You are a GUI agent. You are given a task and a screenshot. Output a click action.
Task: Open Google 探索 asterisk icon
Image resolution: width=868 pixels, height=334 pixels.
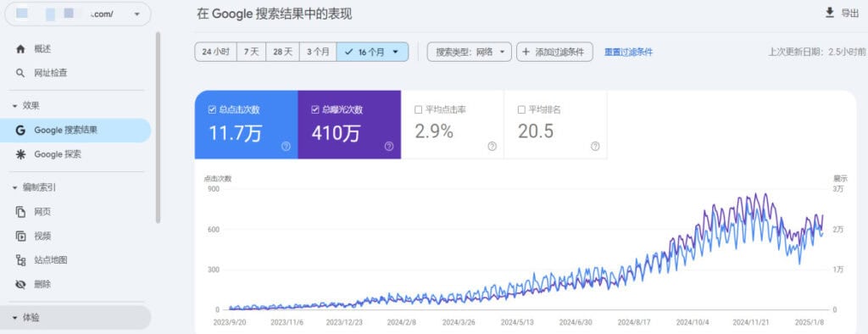point(20,154)
